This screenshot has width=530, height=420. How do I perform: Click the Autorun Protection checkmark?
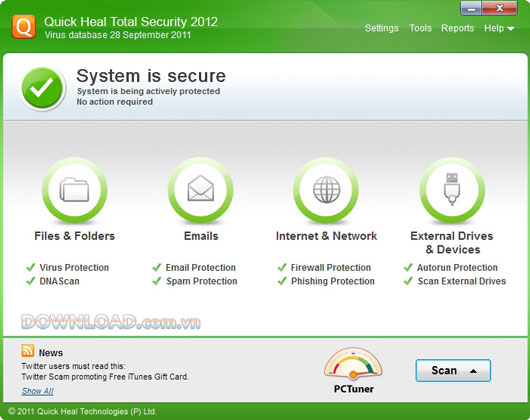(x=408, y=268)
